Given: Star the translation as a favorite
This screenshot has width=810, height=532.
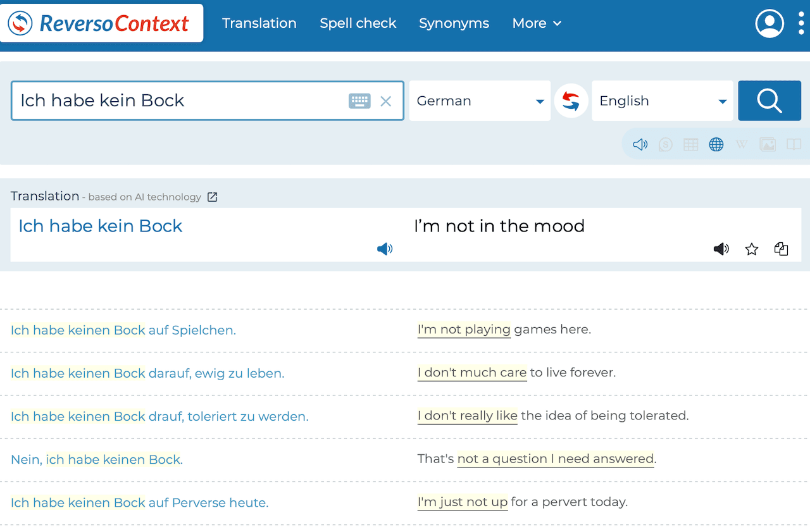Looking at the screenshot, I should click(751, 249).
